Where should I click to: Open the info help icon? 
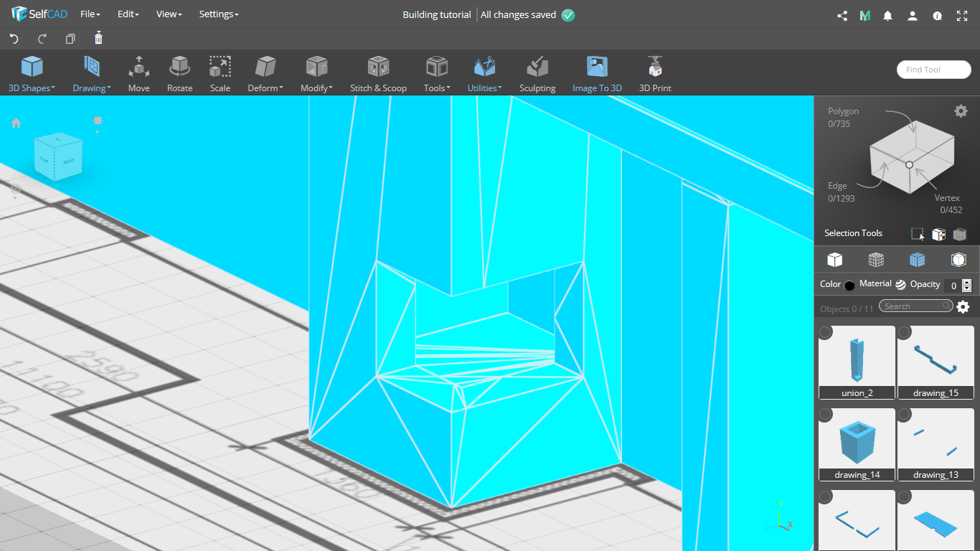pos(937,15)
